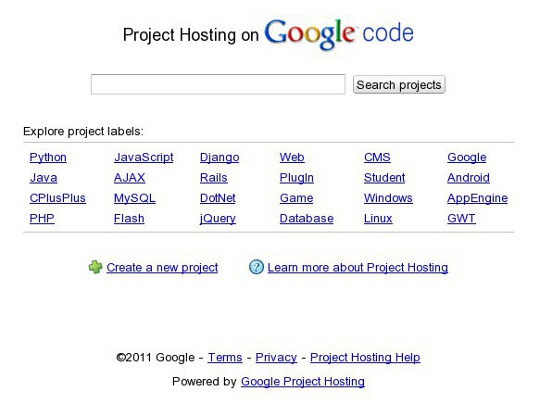Open the JavaScript label link
Screen dimensions: 540x404
pyautogui.click(x=144, y=157)
